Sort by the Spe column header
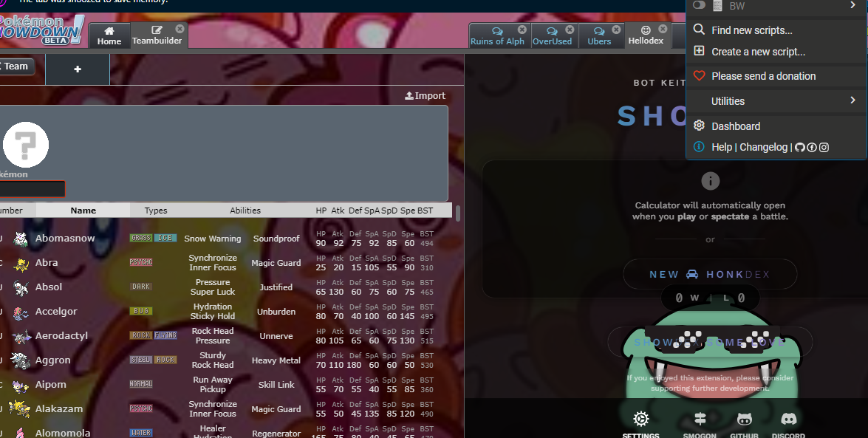This screenshot has height=438, width=868. point(408,211)
